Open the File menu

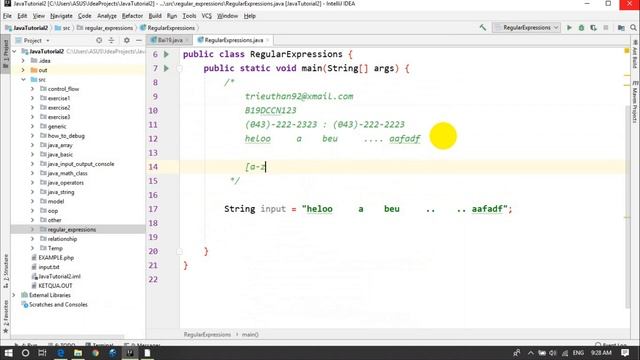[7, 16]
